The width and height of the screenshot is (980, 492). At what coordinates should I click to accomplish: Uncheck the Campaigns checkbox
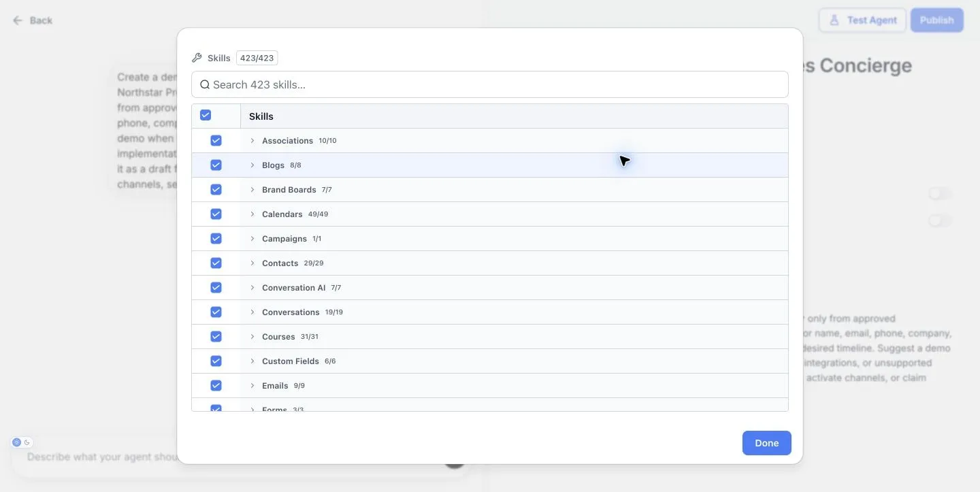click(x=216, y=238)
